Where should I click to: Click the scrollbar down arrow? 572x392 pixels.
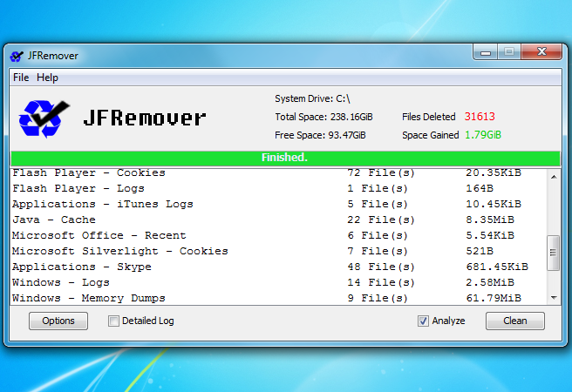554,298
